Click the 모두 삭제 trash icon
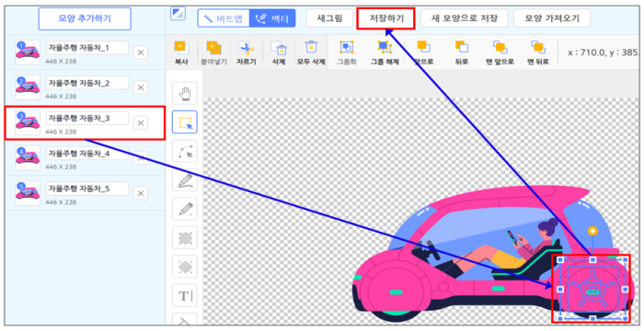 (x=311, y=48)
